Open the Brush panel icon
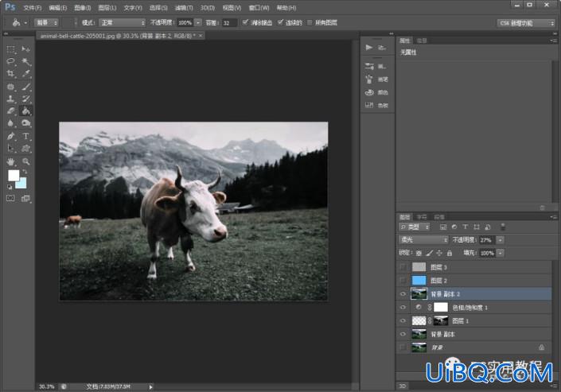 (369, 80)
